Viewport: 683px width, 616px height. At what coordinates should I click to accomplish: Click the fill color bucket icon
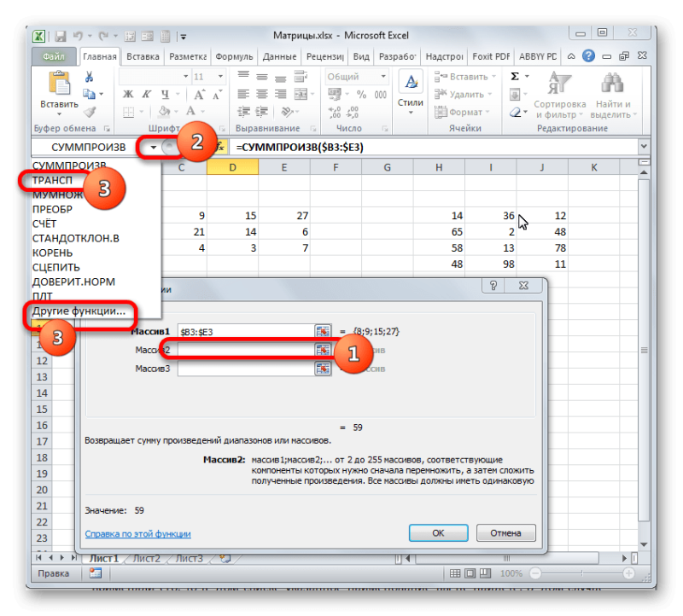pyautogui.click(x=164, y=112)
